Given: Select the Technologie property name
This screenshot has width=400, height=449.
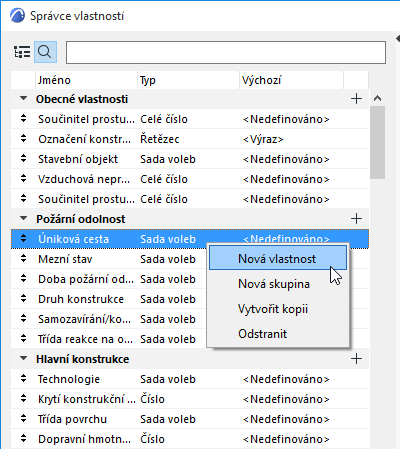Looking at the screenshot, I should (x=69, y=379).
